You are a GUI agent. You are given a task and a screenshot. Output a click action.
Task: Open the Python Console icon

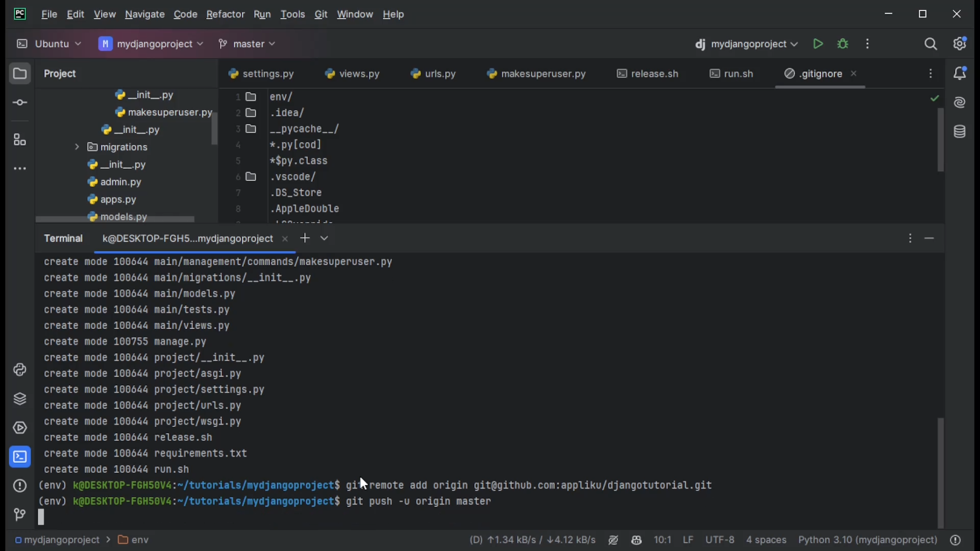[x=19, y=369]
